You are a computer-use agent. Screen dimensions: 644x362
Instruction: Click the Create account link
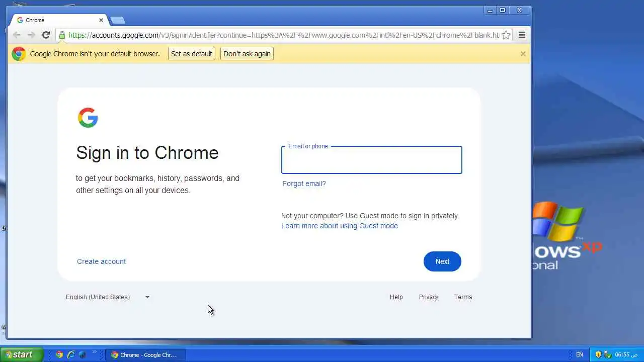pyautogui.click(x=101, y=261)
